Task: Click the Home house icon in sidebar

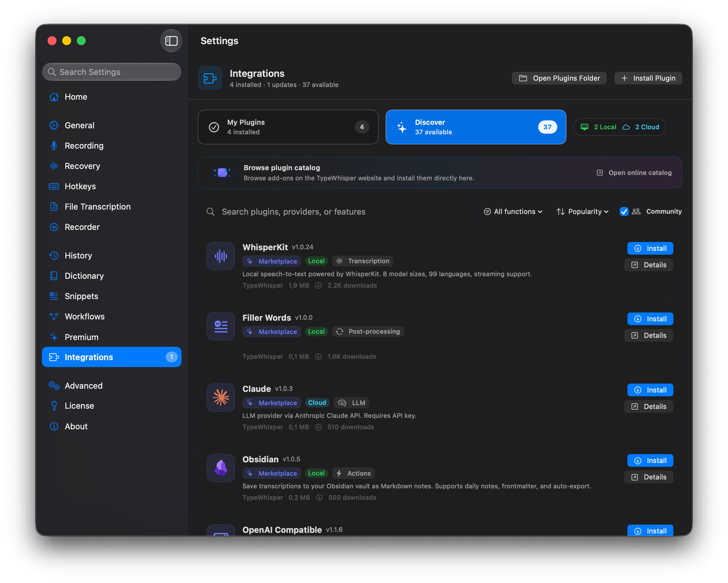Action: point(54,97)
